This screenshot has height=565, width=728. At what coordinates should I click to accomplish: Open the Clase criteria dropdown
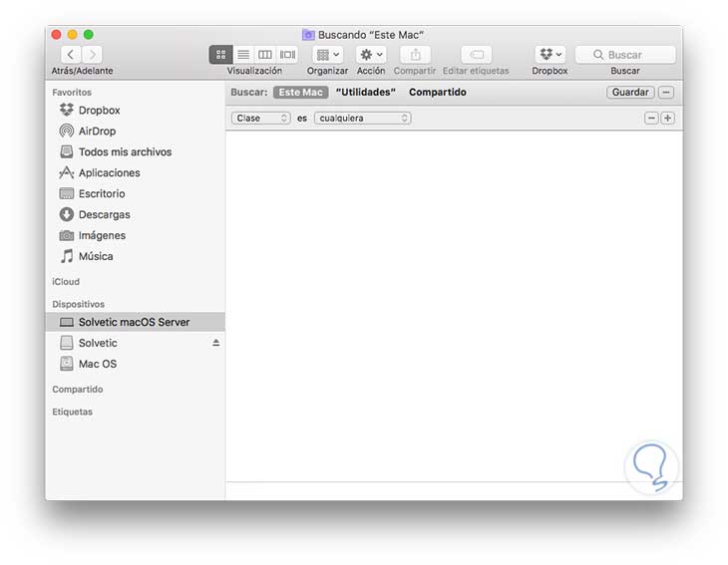point(261,119)
